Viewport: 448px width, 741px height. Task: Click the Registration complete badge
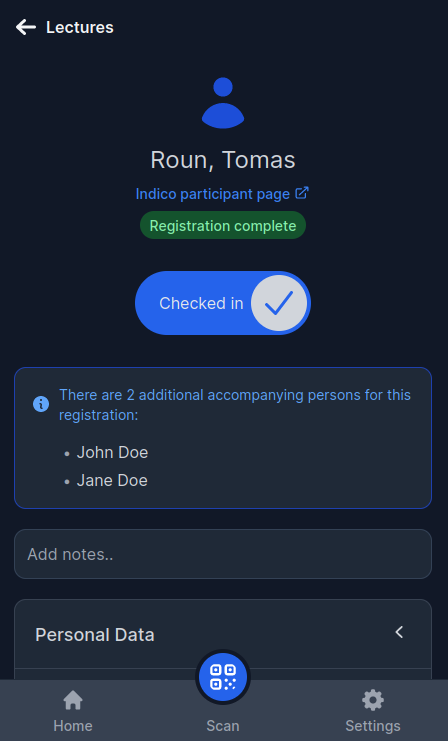(223, 225)
